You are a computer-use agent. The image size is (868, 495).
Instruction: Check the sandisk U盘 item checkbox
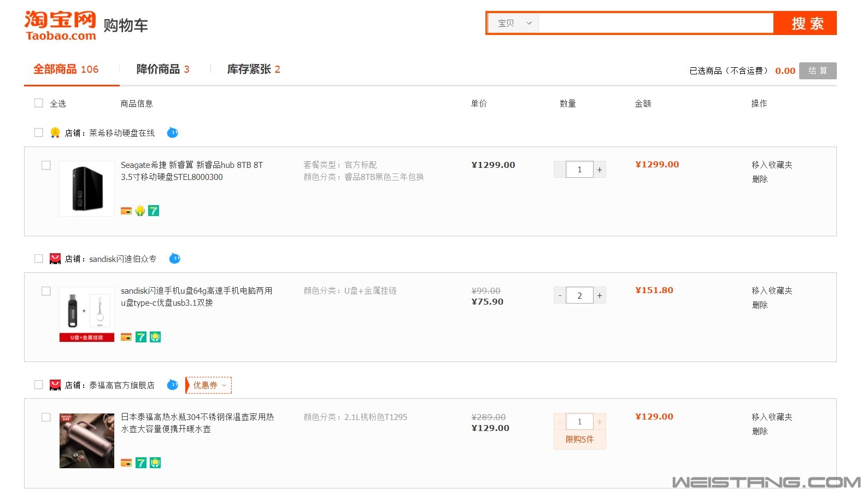pyautogui.click(x=46, y=291)
